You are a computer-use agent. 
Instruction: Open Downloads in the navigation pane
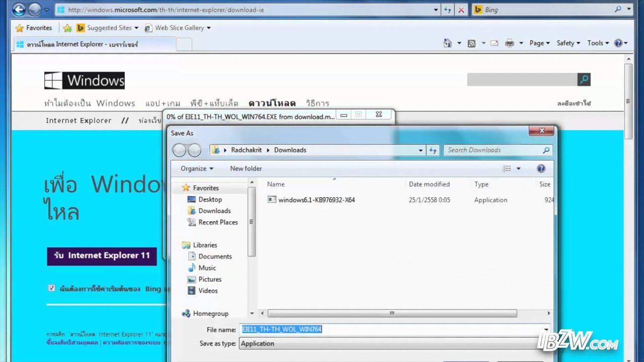(x=209, y=211)
